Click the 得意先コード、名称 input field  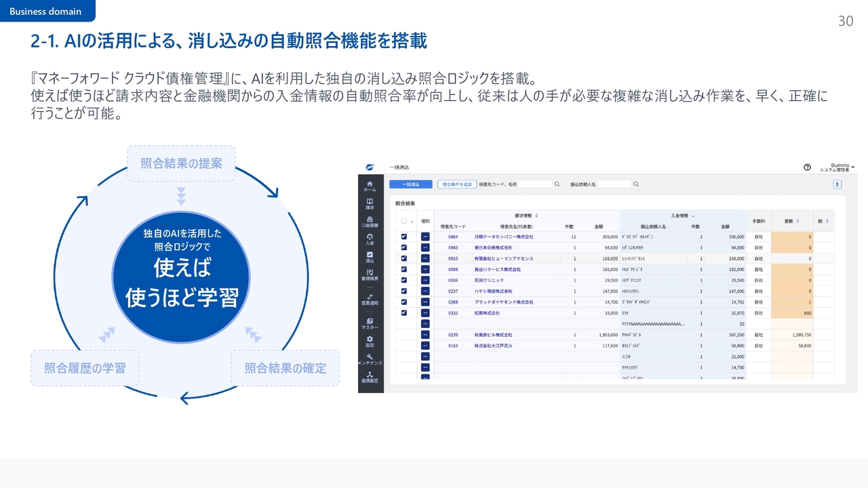click(534, 184)
